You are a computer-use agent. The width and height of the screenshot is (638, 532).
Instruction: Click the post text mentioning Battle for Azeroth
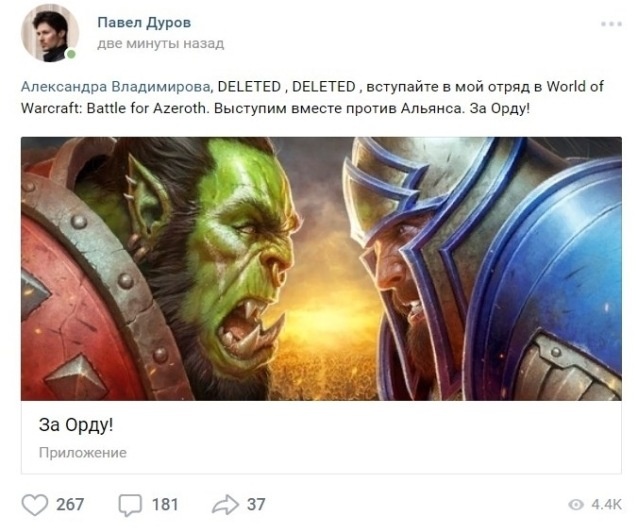tap(312, 98)
